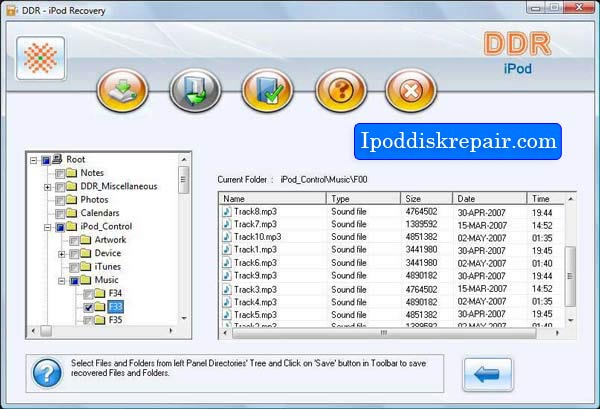600x409 pixels.
Task: Check the Device folder checkbox
Action: [74, 254]
